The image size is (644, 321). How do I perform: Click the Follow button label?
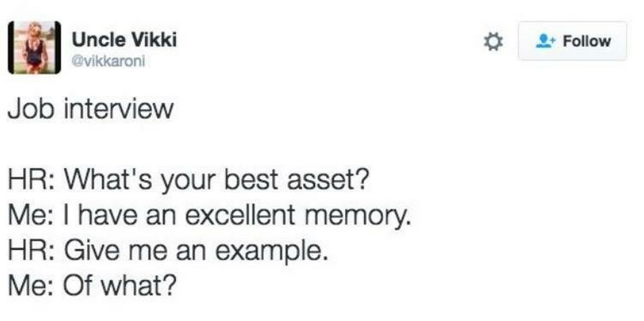(586, 41)
